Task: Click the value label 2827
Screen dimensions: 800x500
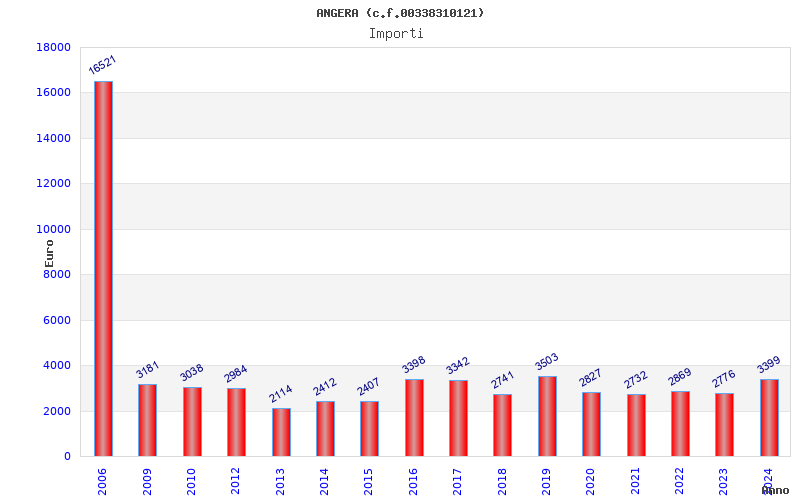Action: tap(591, 378)
